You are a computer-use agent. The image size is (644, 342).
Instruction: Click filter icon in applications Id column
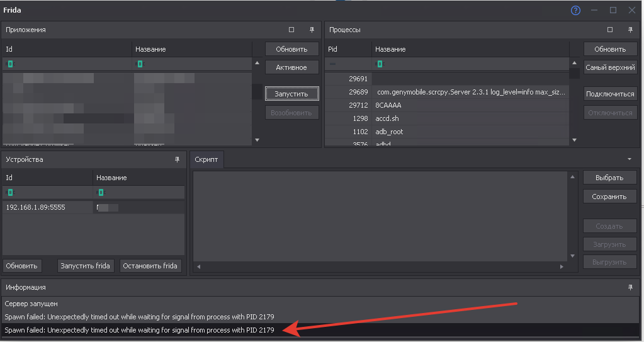click(x=10, y=64)
